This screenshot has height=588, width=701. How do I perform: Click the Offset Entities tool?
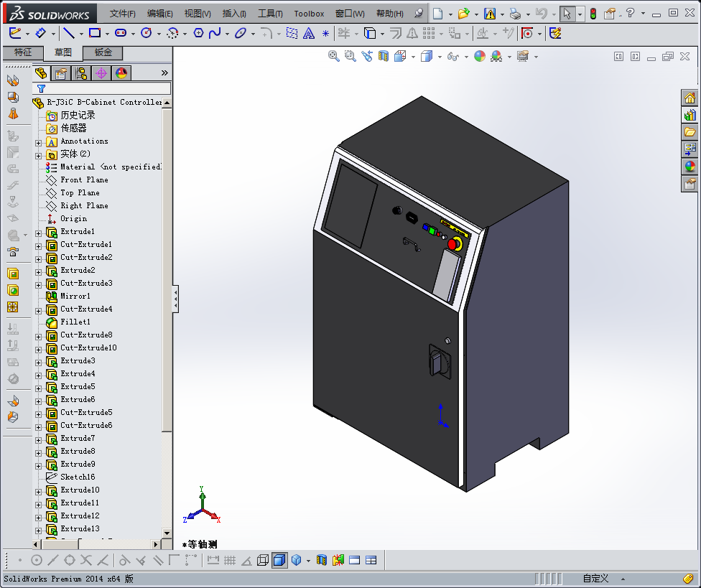tap(396, 33)
